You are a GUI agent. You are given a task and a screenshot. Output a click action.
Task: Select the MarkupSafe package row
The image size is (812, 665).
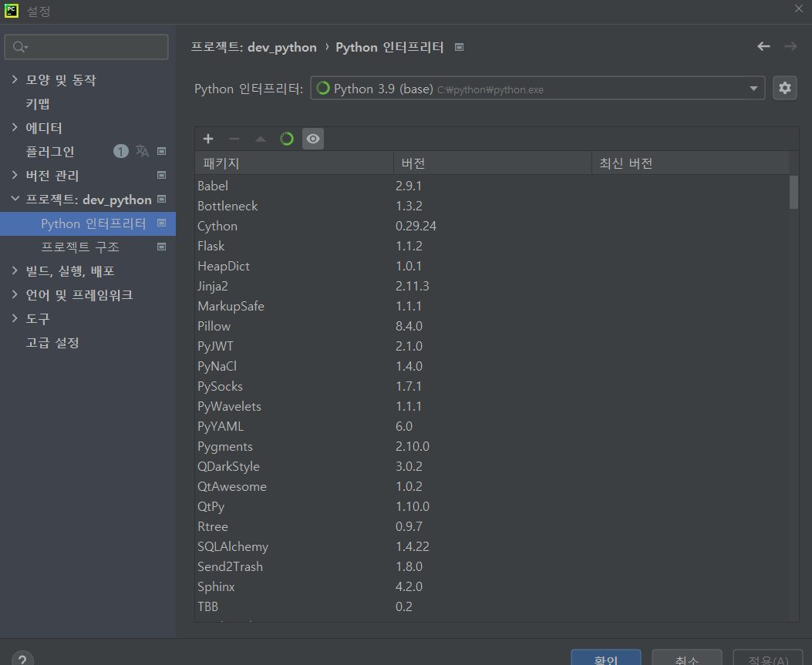pyautogui.click(x=492, y=307)
